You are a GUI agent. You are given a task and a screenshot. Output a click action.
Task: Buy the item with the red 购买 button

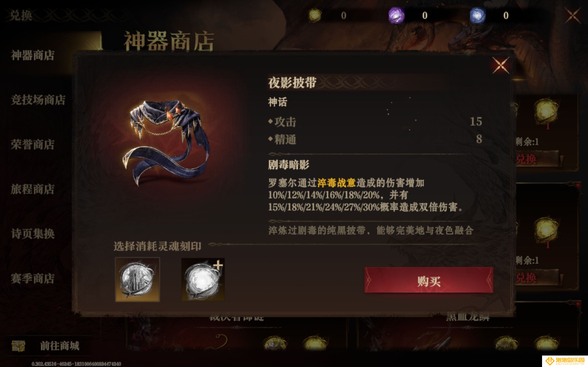click(429, 280)
